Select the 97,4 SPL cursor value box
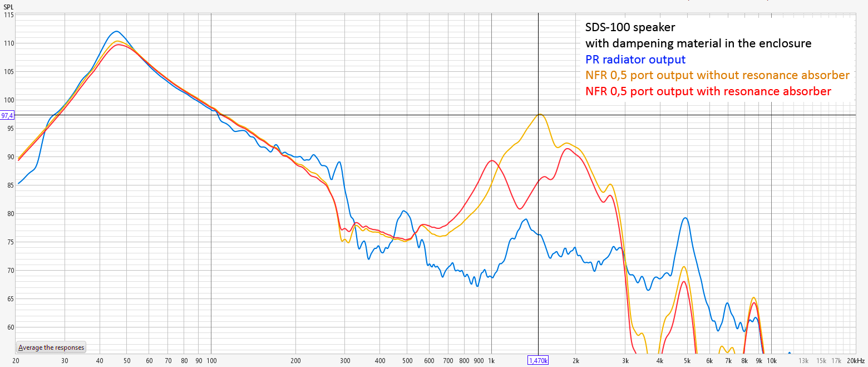The width and height of the screenshot is (868, 367). tap(7, 115)
